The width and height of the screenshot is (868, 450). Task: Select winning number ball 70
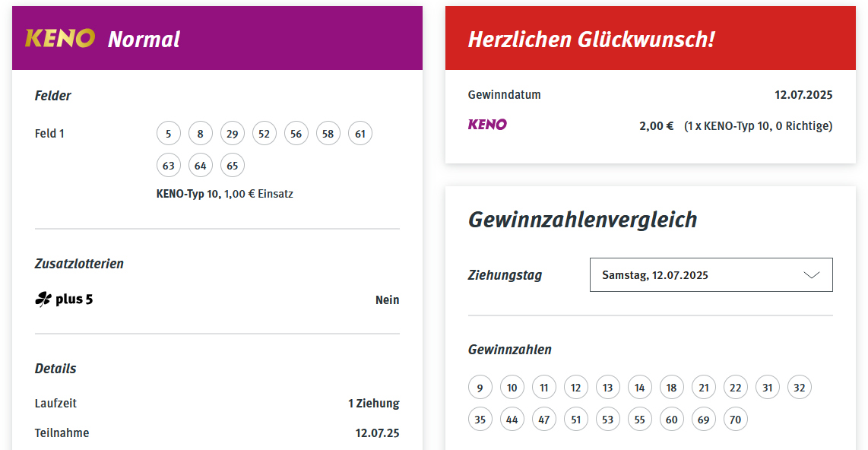tap(736, 419)
